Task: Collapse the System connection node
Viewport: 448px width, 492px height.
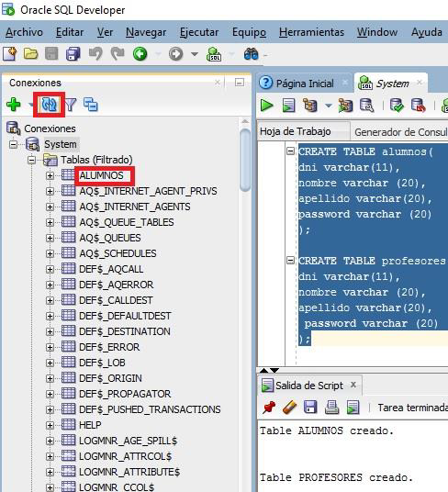Action: pos(13,144)
